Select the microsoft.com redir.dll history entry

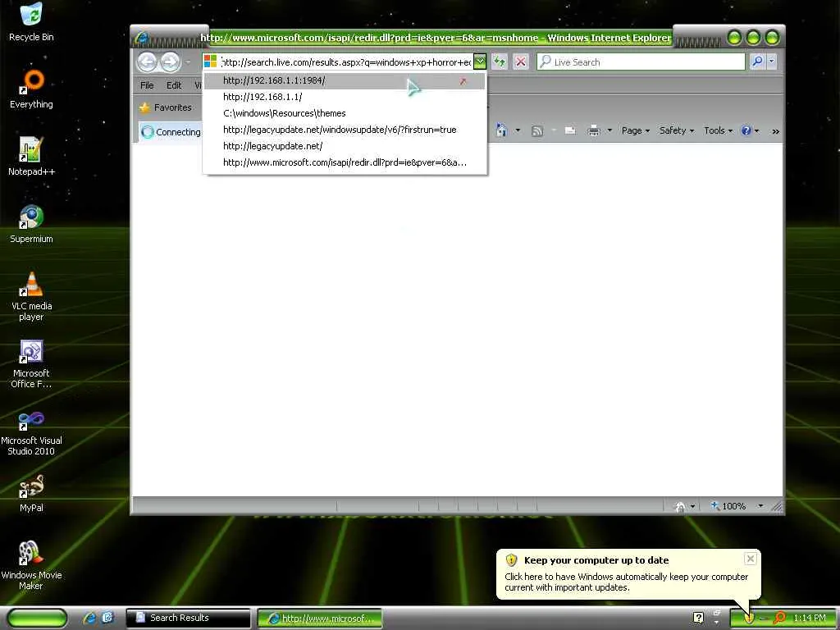click(344, 162)
